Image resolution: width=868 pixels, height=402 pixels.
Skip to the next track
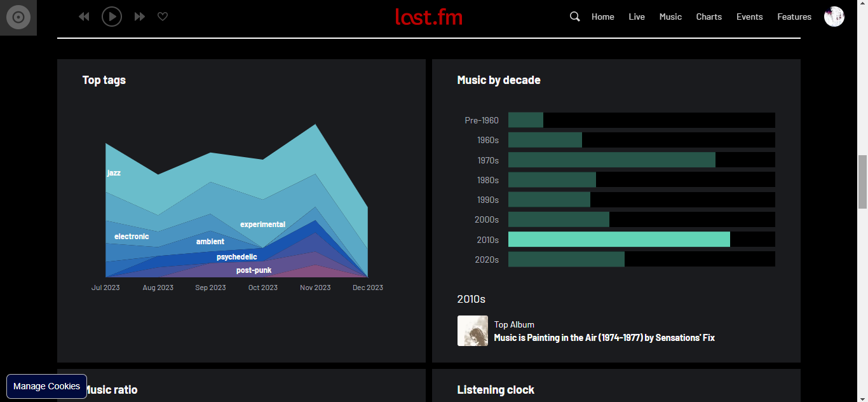[x=140, y=17]
